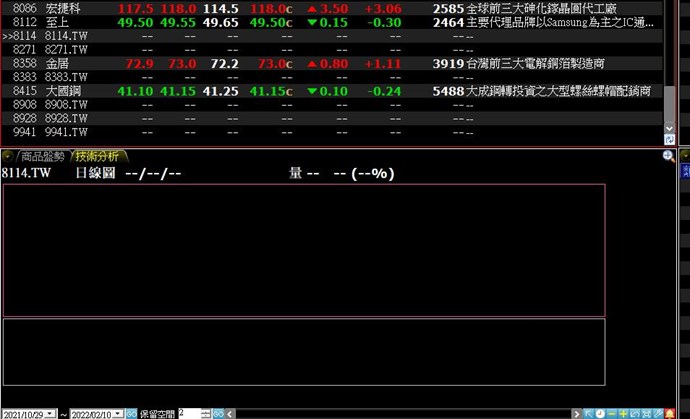Select stock row 8383 8383.TW
690x419 pixels.
pyautogui.click(x=332, y=77)
